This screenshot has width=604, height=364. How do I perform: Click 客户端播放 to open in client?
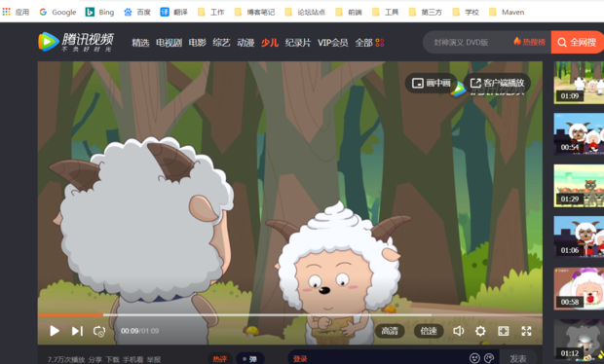[497, 83]
